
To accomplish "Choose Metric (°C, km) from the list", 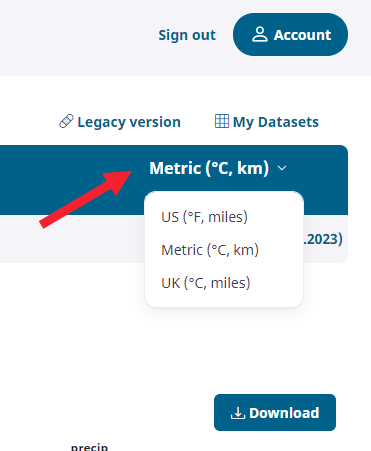I will [210, 250].
